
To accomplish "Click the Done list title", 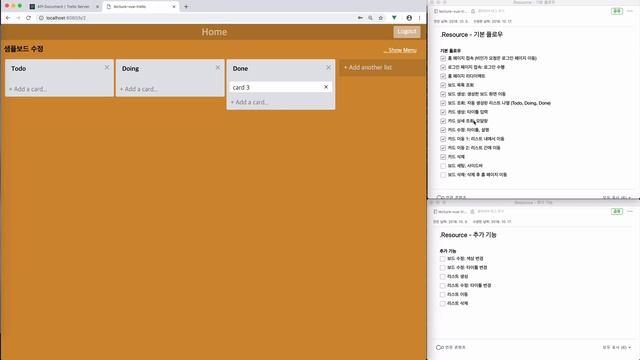I will 240,69.
